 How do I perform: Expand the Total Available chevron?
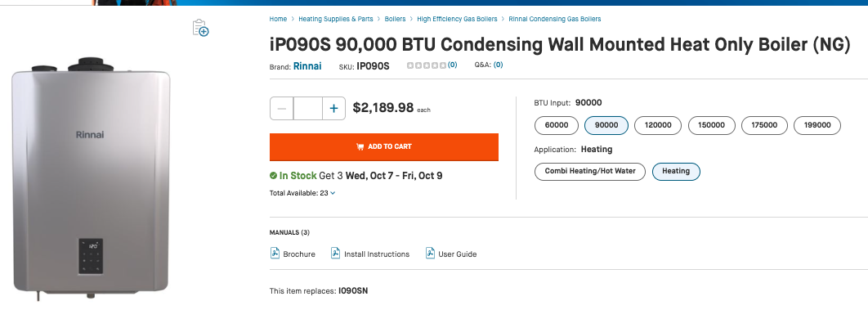point(333,193)
